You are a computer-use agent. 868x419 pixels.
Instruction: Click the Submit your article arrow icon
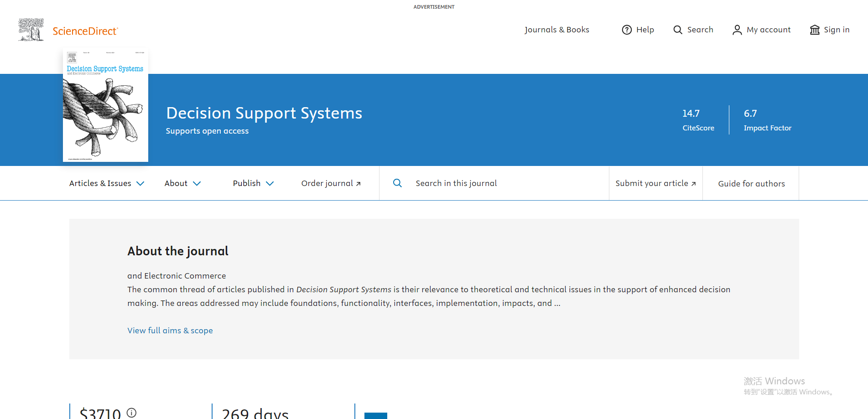tap(693, 184)
